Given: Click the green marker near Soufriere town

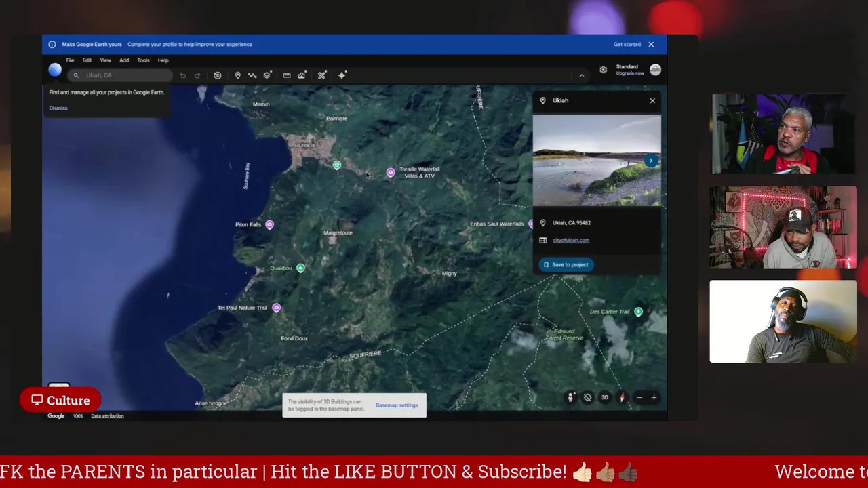Looking at the screenshot, I should click(x=336, y=165).
